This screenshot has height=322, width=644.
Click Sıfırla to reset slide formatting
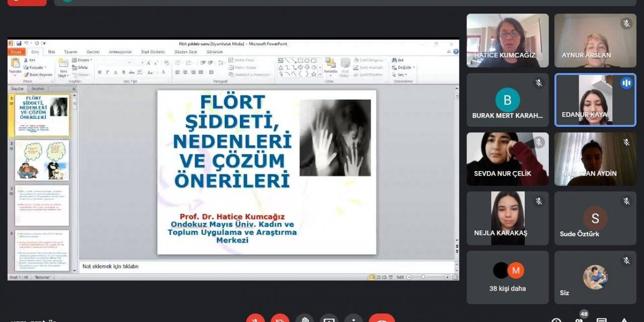tap(84, 67)
